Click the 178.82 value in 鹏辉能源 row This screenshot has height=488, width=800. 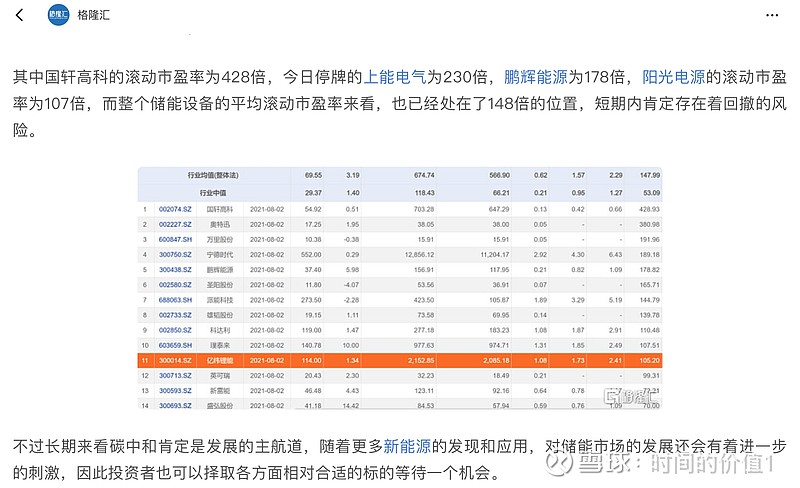pos(649,270)
